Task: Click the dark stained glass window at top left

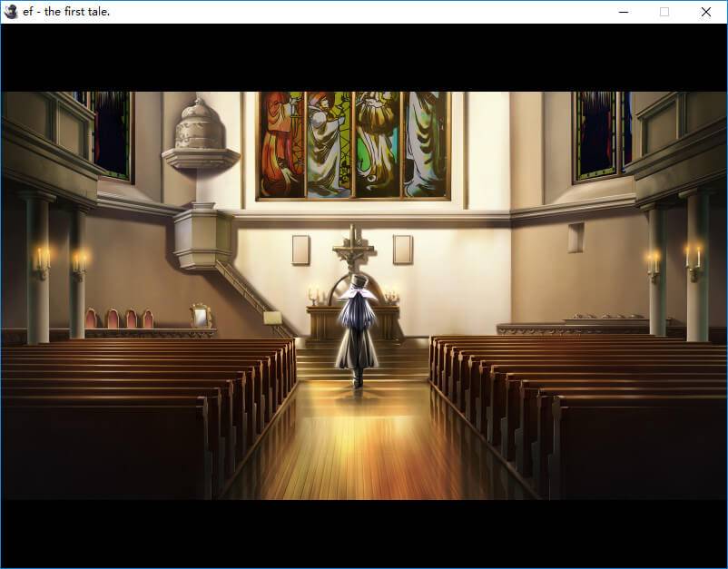Action: click(x=112, y=134)
